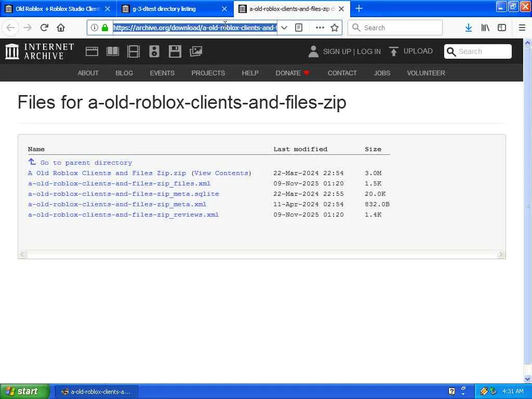
Task: Open the CONTACT menu item
Action: [x=342, y=73]
